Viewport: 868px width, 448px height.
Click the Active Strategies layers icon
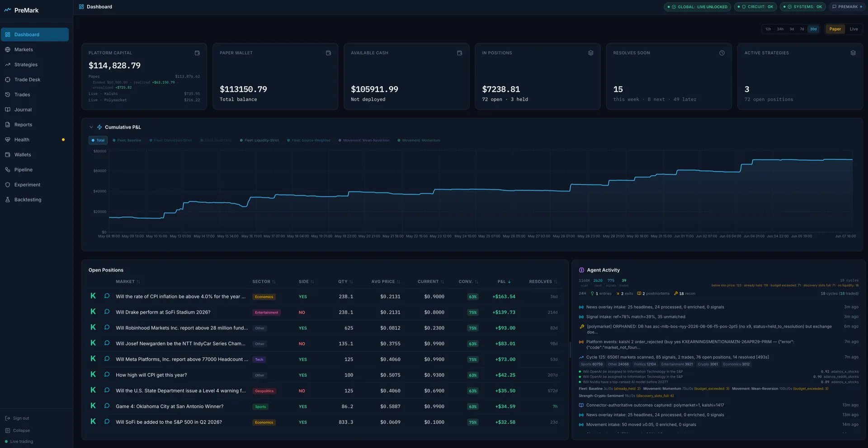click(853, 53)
